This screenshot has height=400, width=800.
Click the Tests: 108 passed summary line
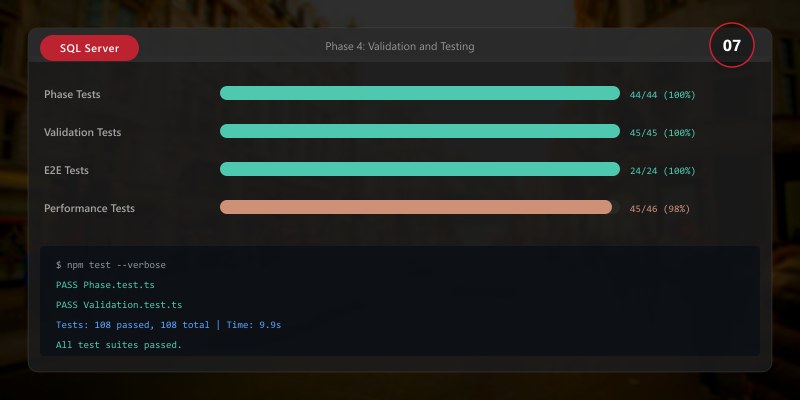pos(168,324)
